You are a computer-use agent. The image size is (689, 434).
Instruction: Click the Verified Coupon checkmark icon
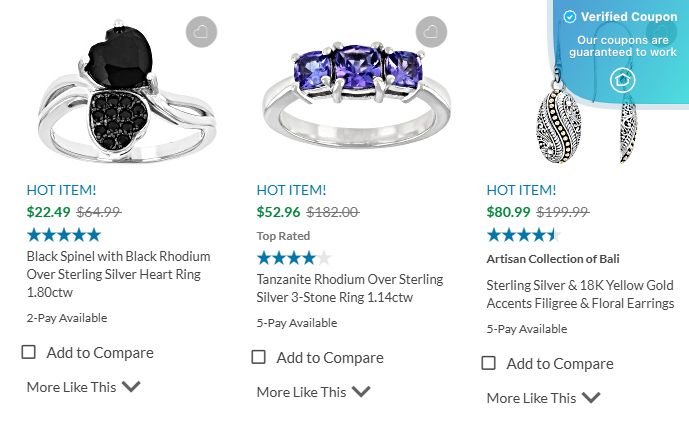pos(569,17)
